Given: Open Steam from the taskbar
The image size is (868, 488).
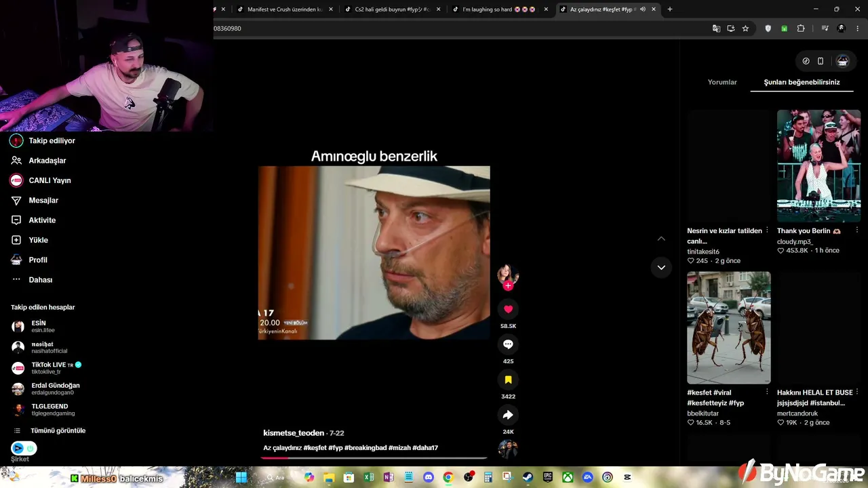Looking at the screenshot, I should coord(528,477).
